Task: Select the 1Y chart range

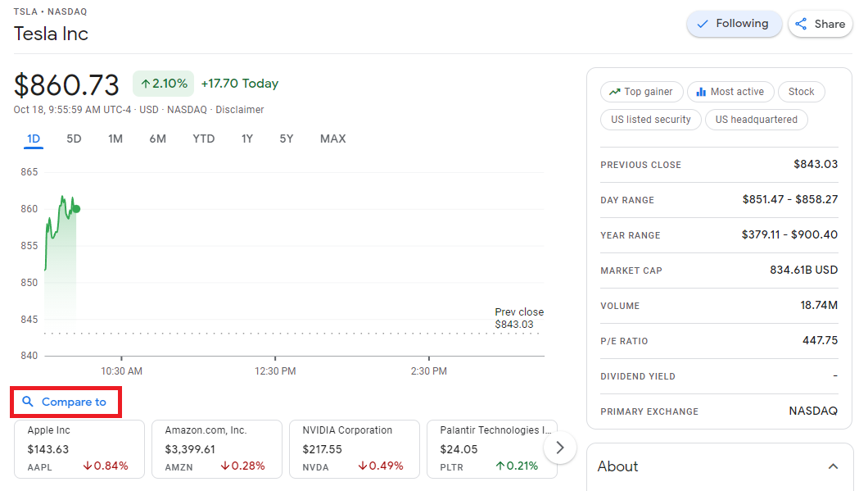Action: (247, 139)
